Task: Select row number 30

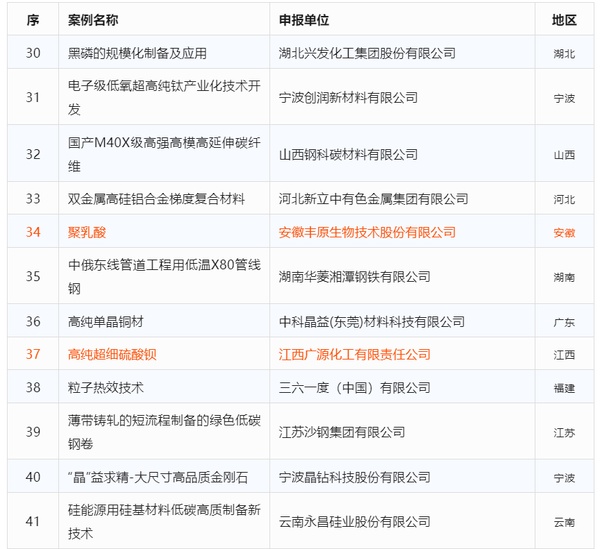Action: point(33,53)
